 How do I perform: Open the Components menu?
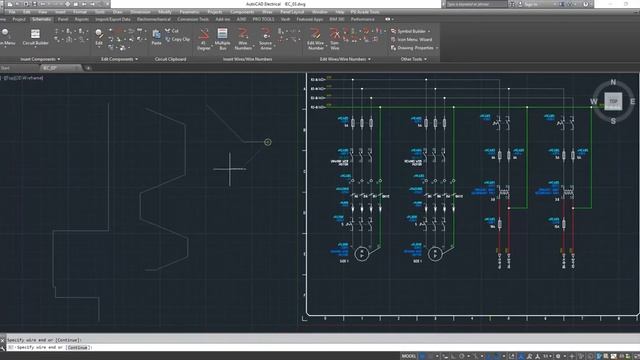point(242,12)
